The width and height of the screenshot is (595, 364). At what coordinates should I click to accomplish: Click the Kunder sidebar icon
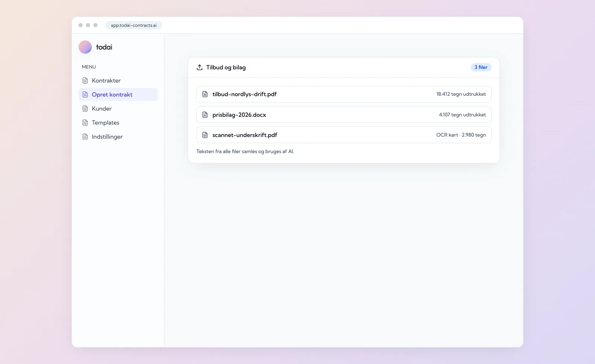click(x=85, y=109)
